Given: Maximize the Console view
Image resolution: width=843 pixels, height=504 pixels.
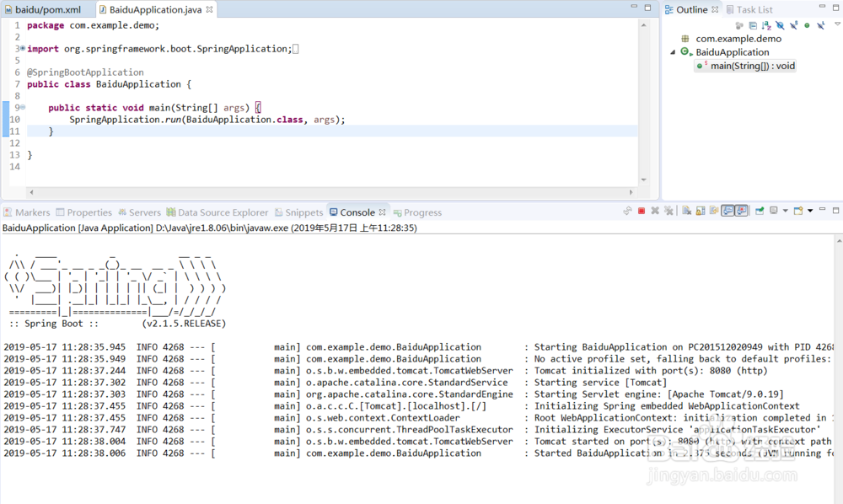Looking at the screenshot, I should point(835,211).
